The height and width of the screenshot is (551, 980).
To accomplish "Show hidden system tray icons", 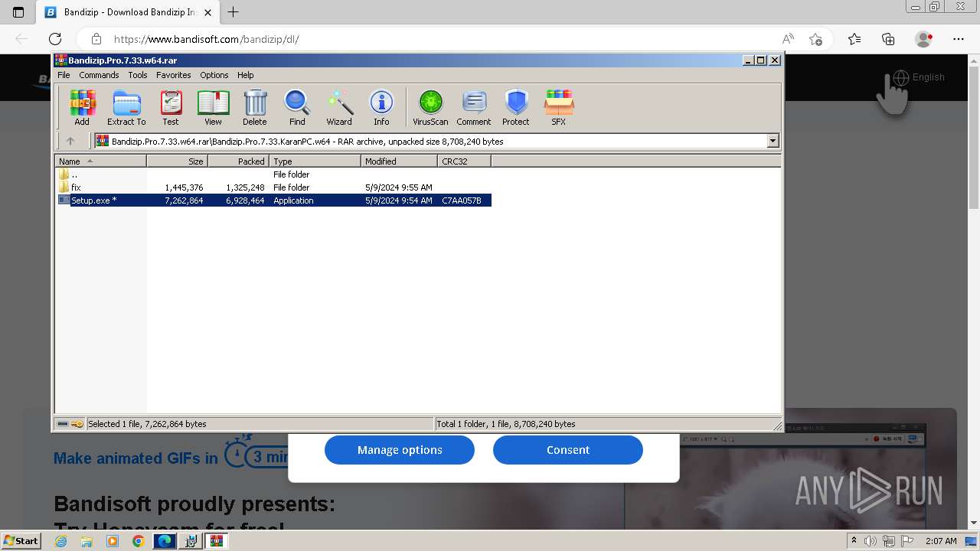I will click(854, 541).
